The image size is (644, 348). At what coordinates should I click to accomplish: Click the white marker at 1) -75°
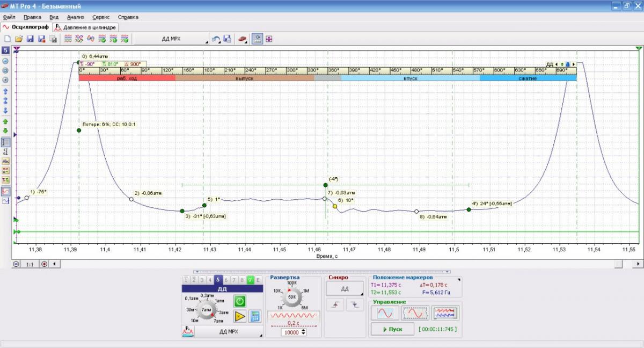click(x=27, y=198)
